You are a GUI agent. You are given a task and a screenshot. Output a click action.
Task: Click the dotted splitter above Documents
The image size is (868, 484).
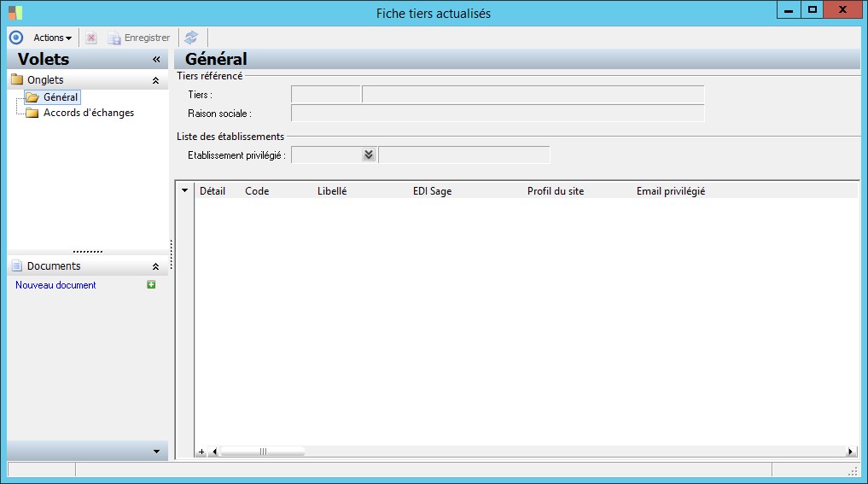point(87,252)
